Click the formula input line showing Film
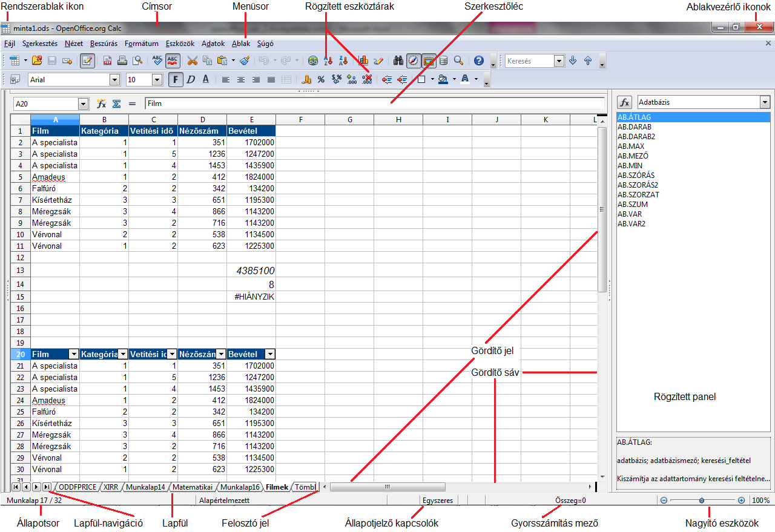Screen dimensions: 775x532 [375, 103]
